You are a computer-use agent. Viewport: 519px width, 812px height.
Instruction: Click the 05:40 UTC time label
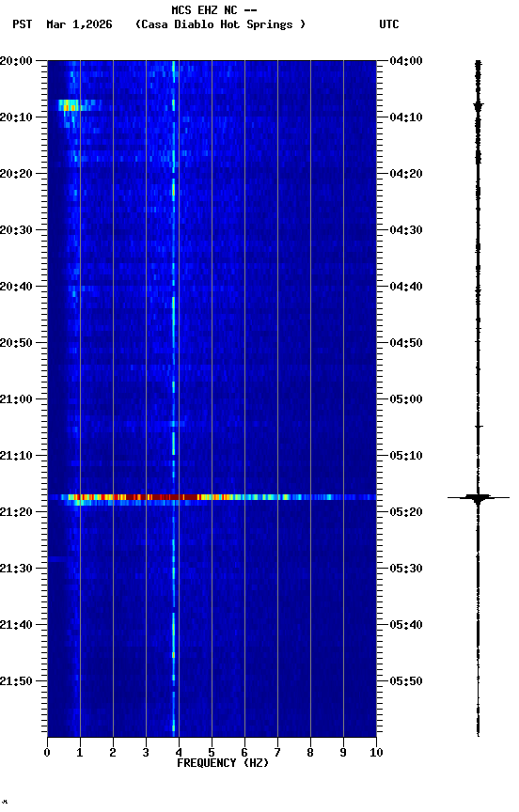[406, 625]
